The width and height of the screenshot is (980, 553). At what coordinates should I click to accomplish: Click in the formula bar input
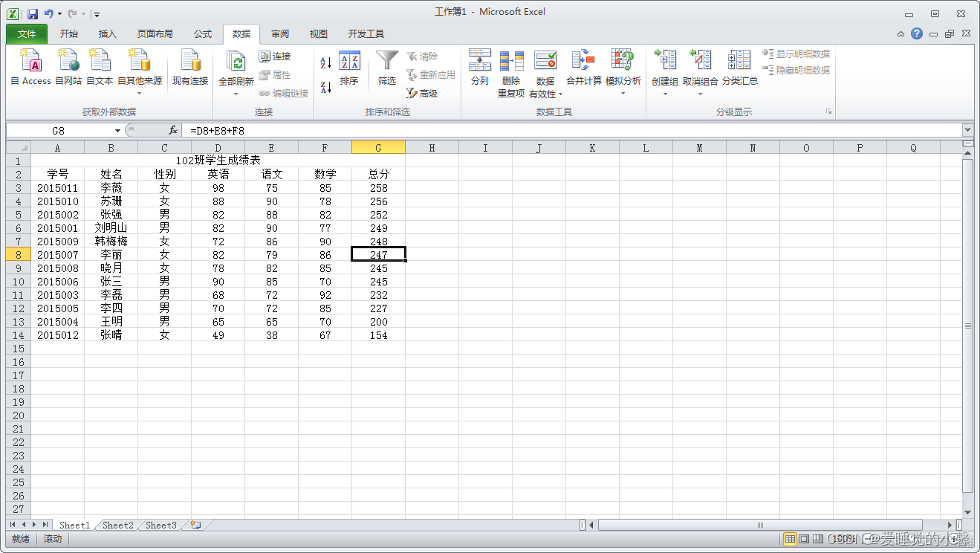[572, 130]
